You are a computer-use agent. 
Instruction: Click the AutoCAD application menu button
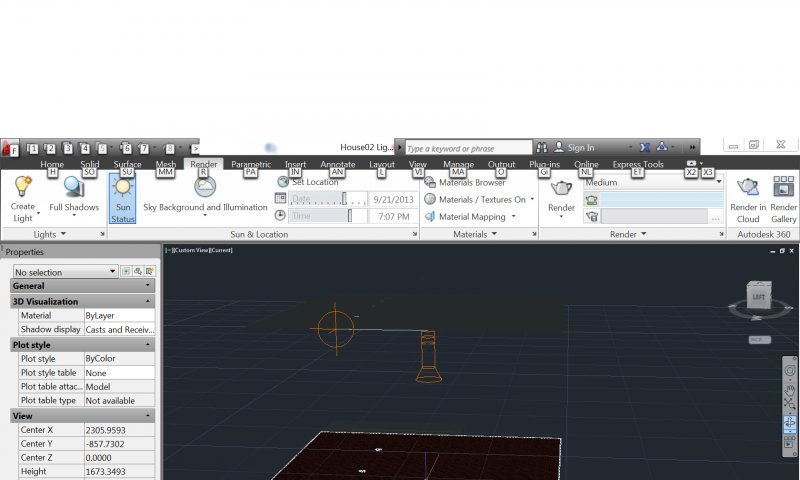point(9,147)
